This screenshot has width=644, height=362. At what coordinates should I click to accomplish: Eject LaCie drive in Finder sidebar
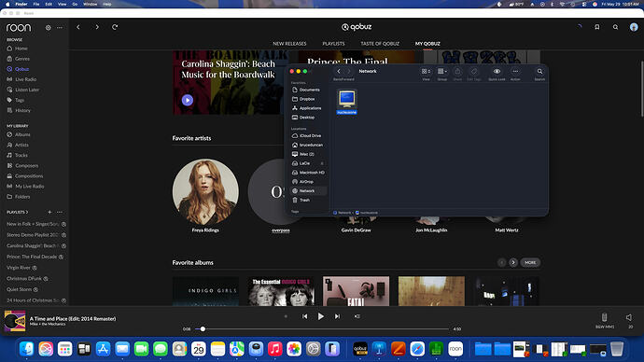322,163
